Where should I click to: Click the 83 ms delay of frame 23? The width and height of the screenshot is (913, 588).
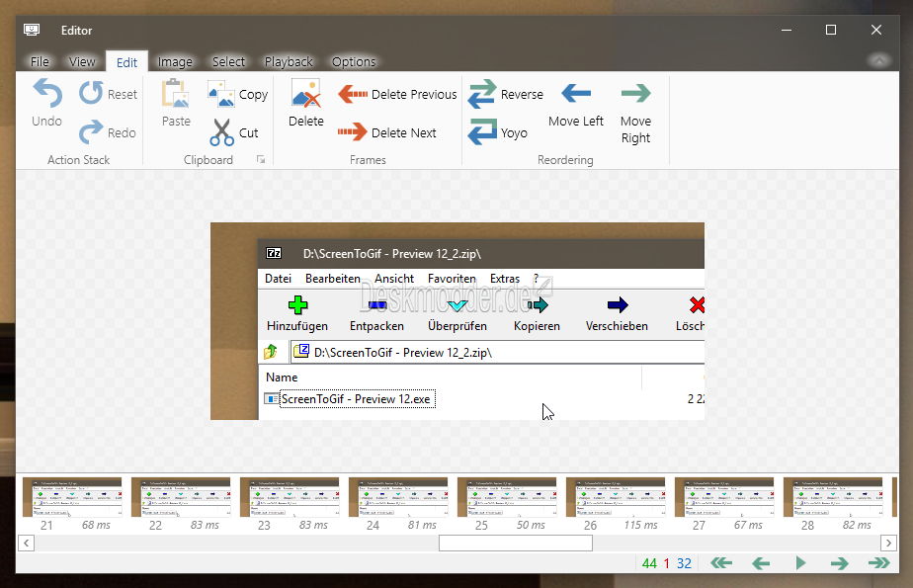click(x=313, y=525)
